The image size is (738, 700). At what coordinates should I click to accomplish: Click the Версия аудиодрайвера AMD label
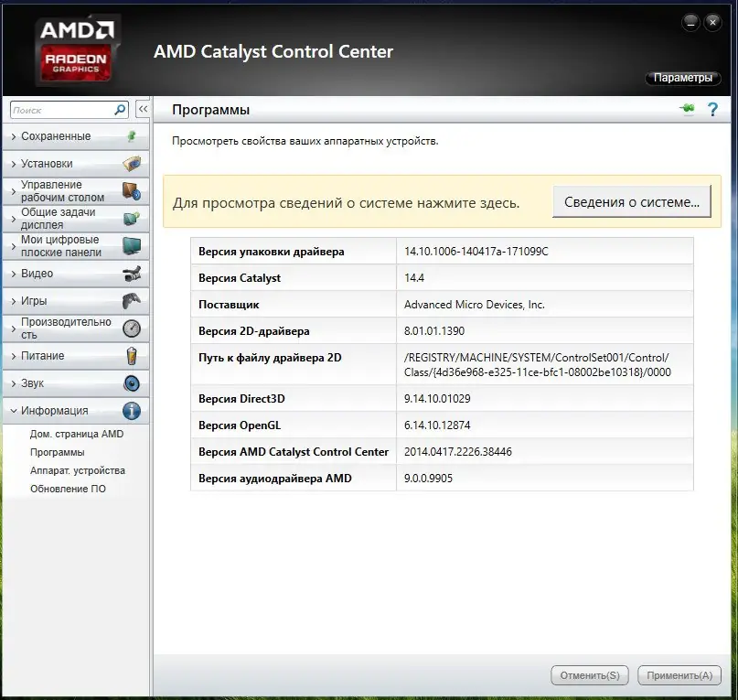(x=275, y=479)
